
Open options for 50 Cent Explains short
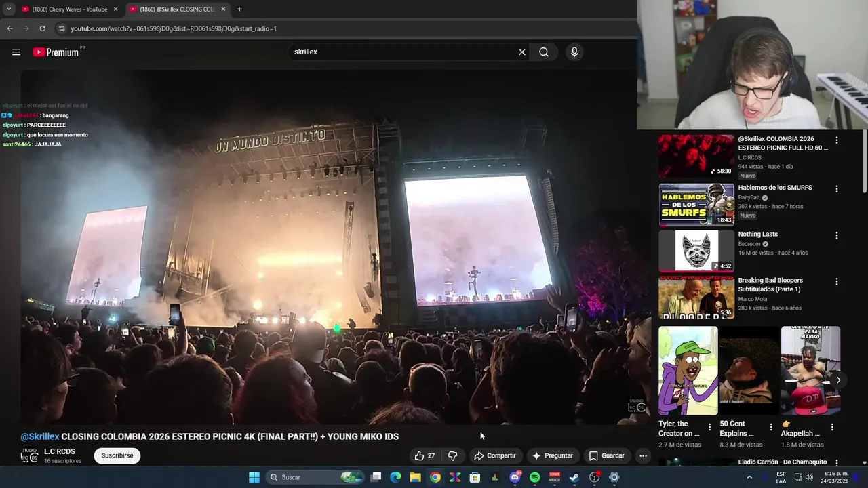pyautogui.click(x=770, y=427)
